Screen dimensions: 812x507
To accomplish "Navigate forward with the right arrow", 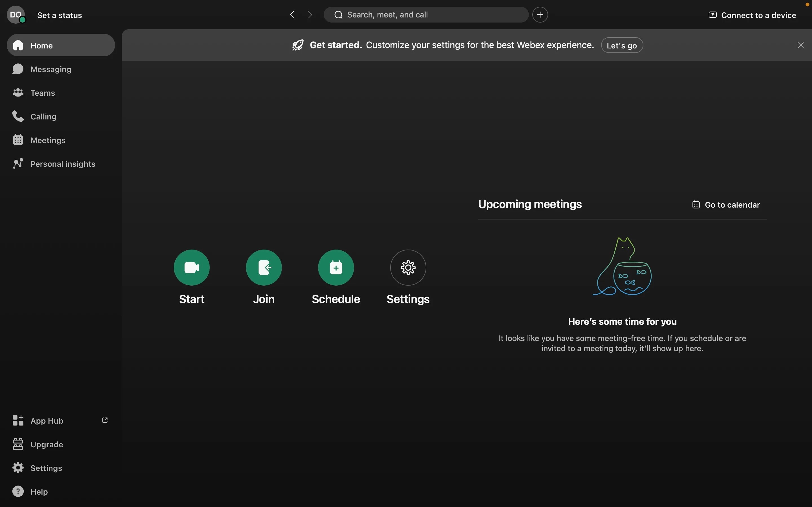I will pyautogui.click(x=310, y=15).
